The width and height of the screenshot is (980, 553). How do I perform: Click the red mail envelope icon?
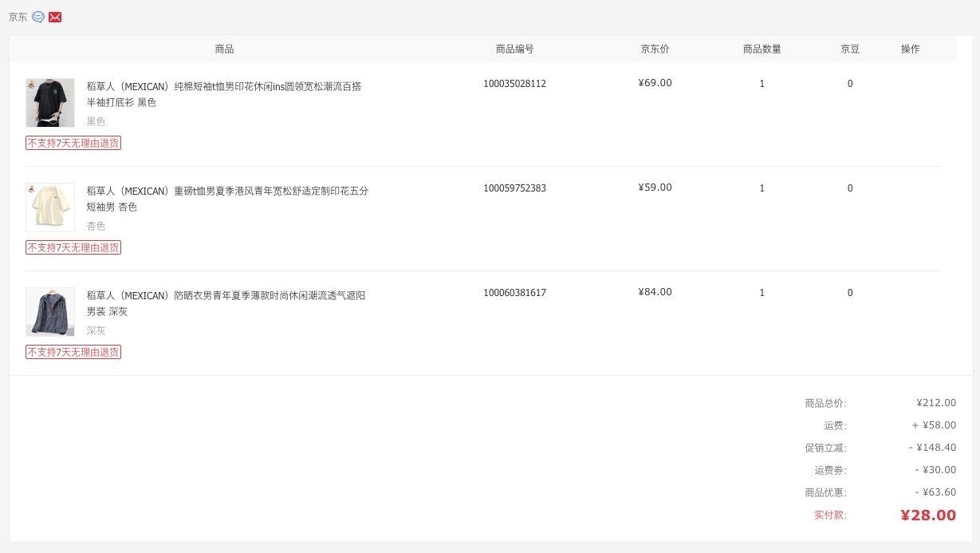point(55,17)
